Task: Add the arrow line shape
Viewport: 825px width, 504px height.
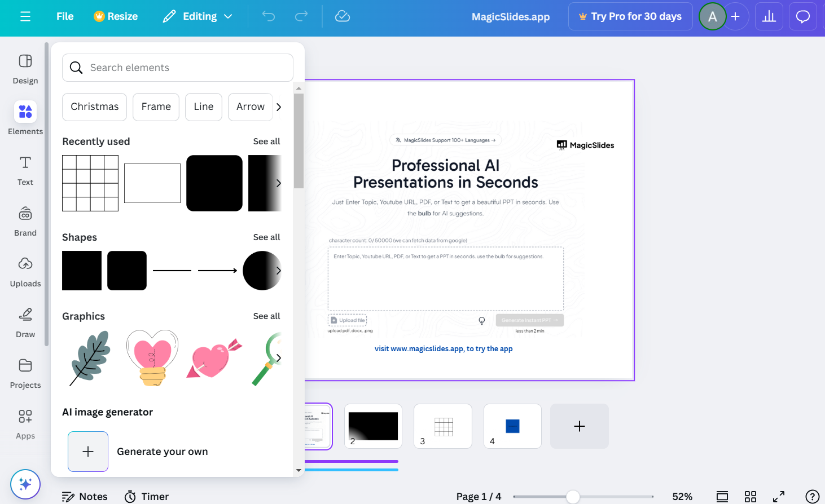Action: click(218, 271)
